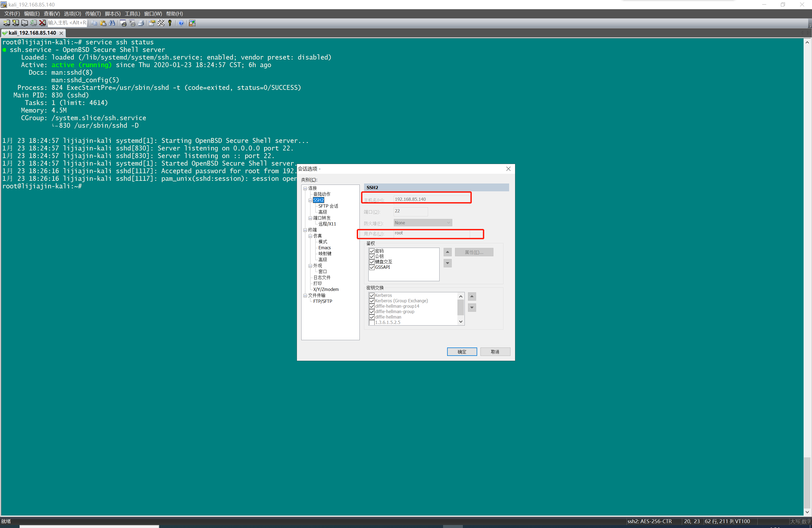Toggle Kerberos (Group Exchange) checkbox
This screenshot has width=812, height=528.
[x=372, y=301]
